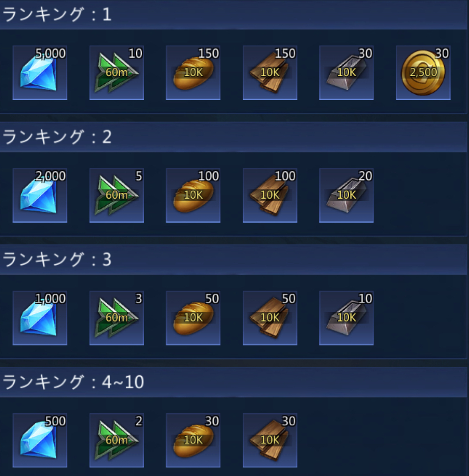Tap the 2,000 gems reward in rank 2
469x476 pixels.
click(40, 196)
